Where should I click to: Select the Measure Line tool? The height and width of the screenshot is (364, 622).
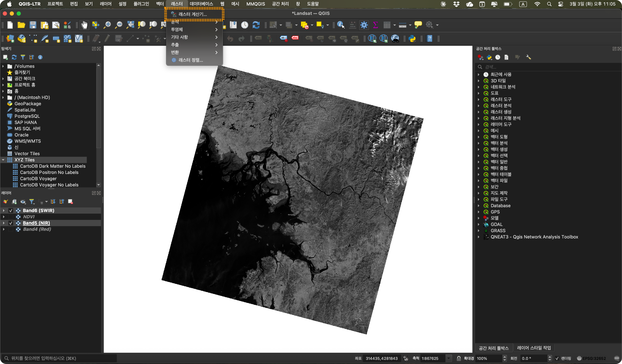pyautogui.click(x=403, y=25)
